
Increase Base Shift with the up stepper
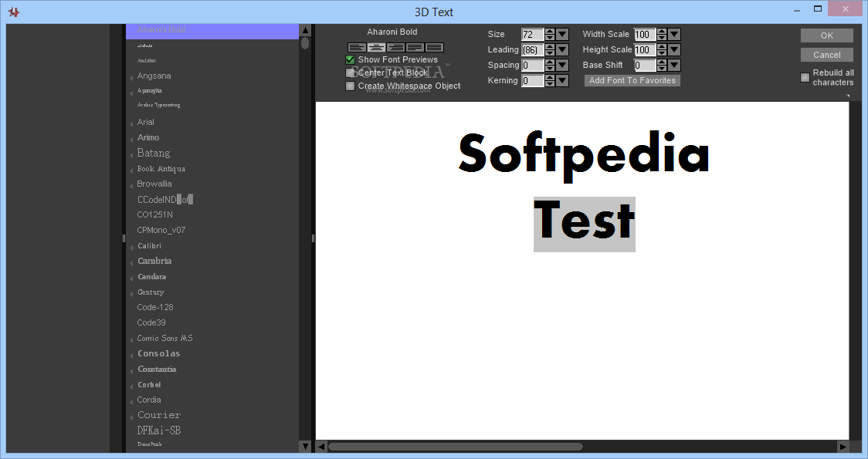click(662, 62)
